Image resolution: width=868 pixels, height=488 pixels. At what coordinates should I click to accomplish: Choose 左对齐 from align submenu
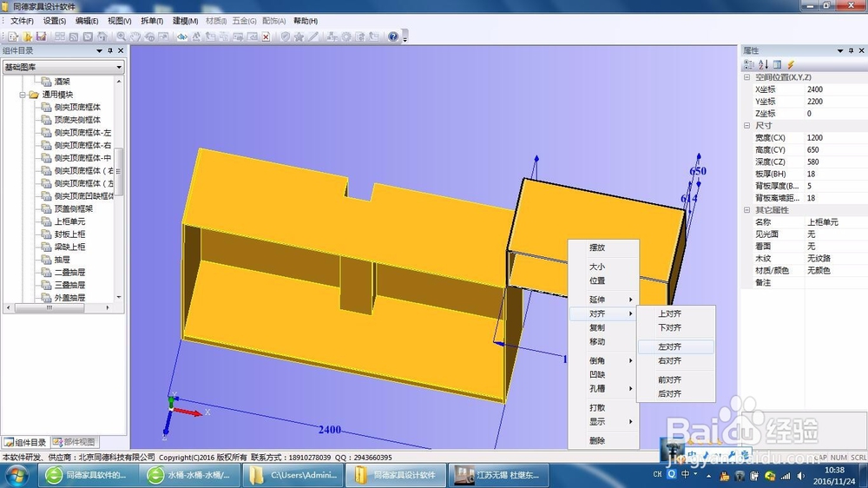675,346
